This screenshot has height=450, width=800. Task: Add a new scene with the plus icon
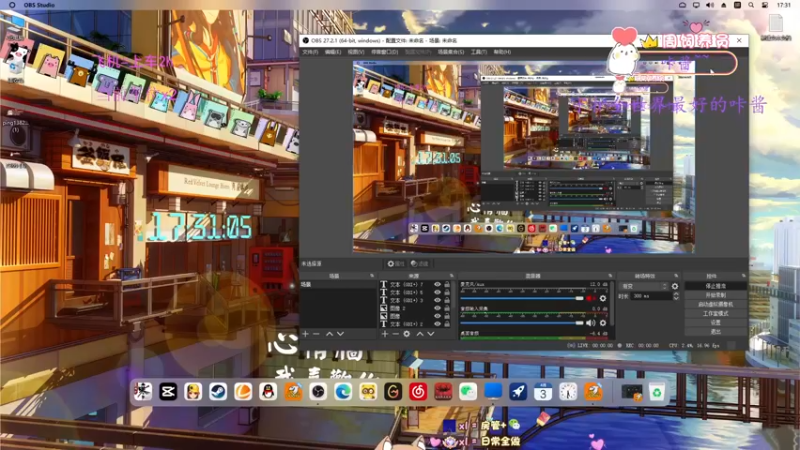click(x=305, y=334)
